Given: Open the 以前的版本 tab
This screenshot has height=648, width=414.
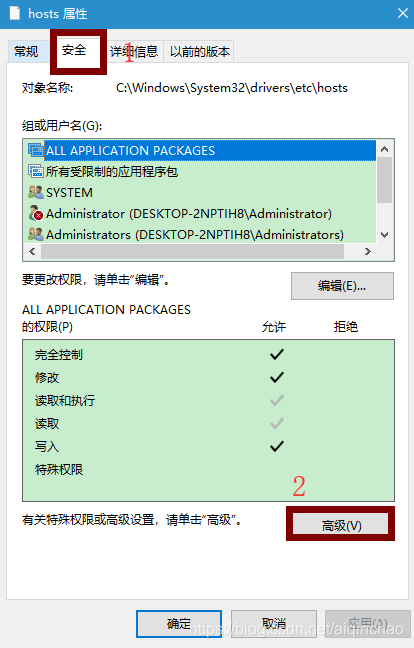Looking at the screenshot, I should coord(200,52).
